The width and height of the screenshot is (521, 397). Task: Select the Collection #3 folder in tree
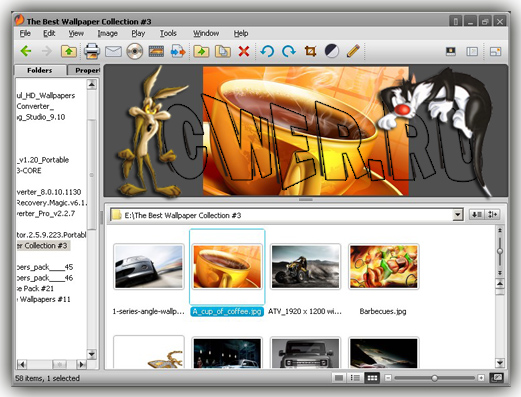point(43,246)
